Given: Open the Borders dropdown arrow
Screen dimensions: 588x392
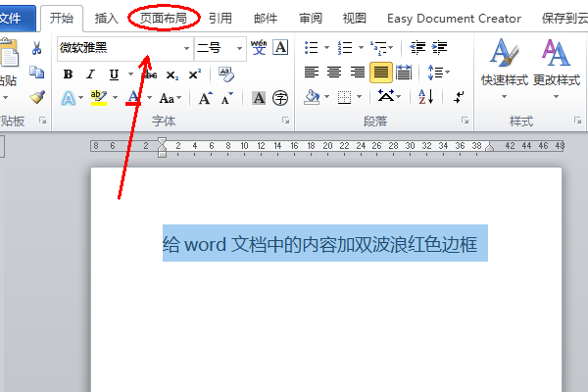Looking at the screenshot, I should click(x=360, y=97).
